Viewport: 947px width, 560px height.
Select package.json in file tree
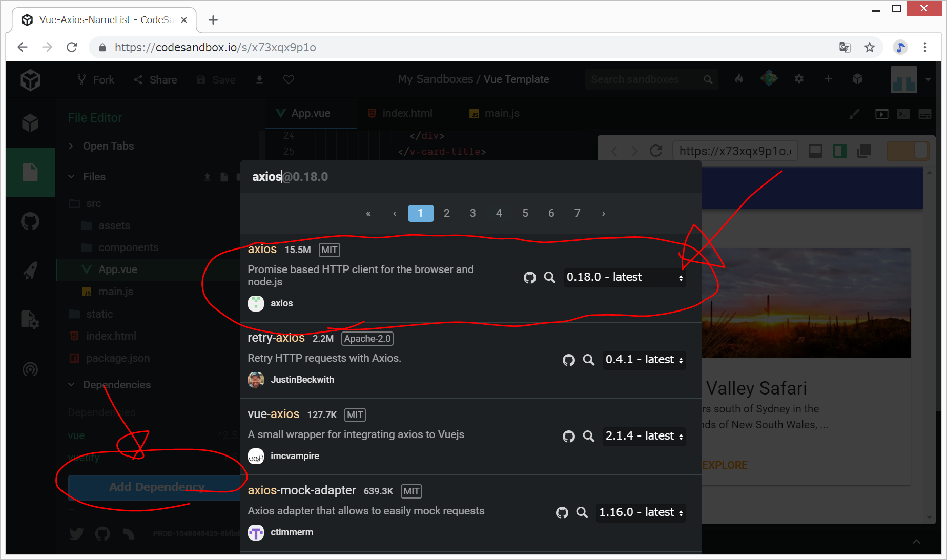118,358
